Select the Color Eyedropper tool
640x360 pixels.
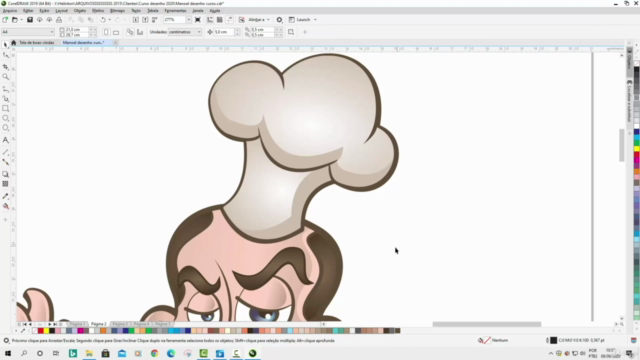point(5,196)
